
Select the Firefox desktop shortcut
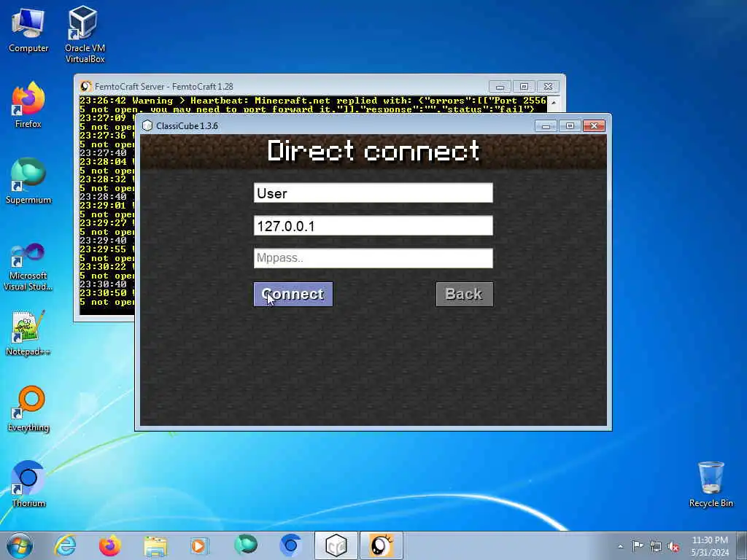point(28,106)
